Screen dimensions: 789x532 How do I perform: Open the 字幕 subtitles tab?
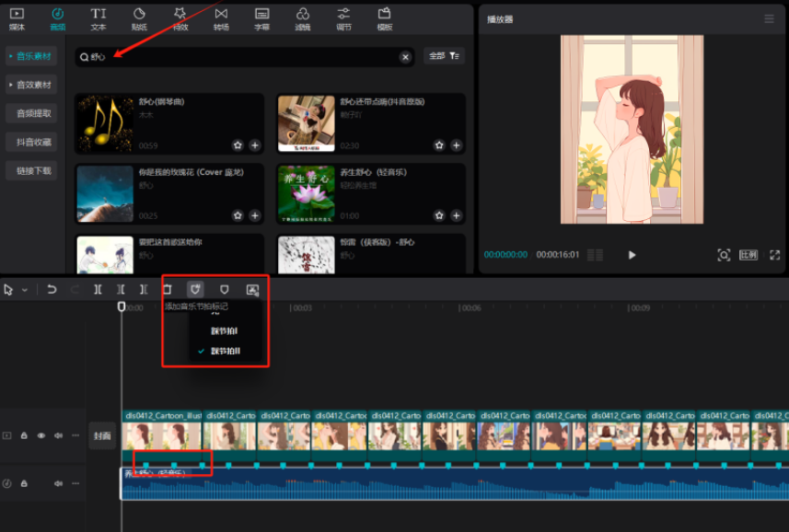tap(261, 19)
